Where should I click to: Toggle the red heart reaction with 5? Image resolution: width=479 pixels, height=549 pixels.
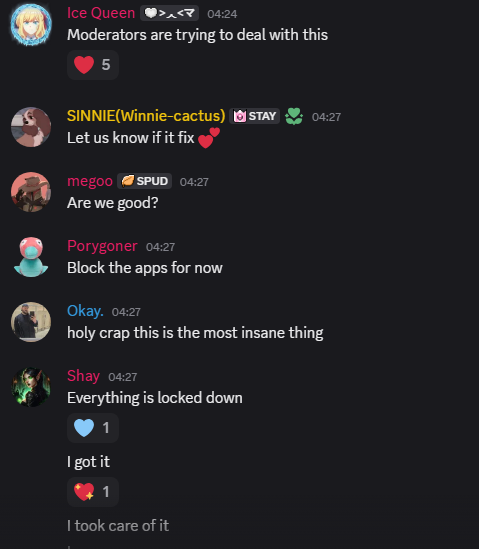tap(93, 65)
